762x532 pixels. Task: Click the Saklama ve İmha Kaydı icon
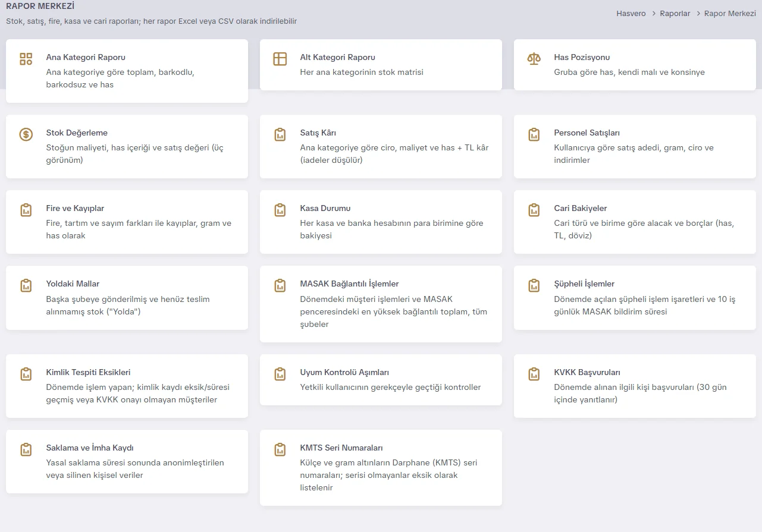point(26,449)
